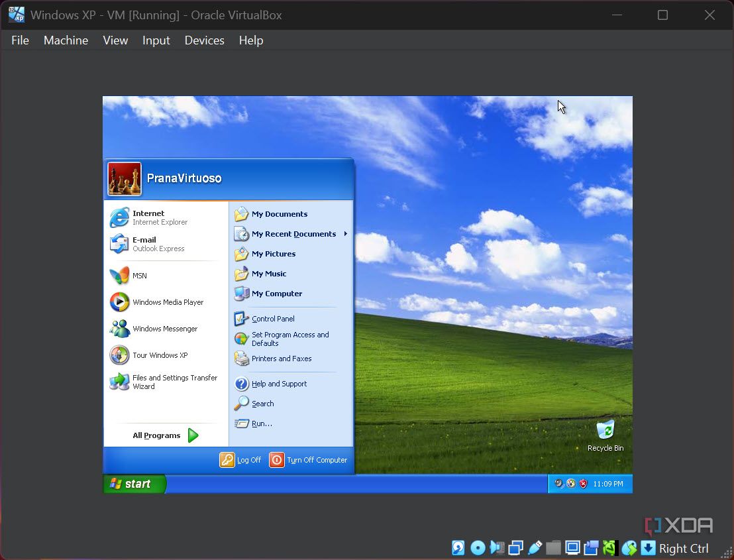Click the optical drives status icon
Screen dimensions: 734x560
[477, 548]
